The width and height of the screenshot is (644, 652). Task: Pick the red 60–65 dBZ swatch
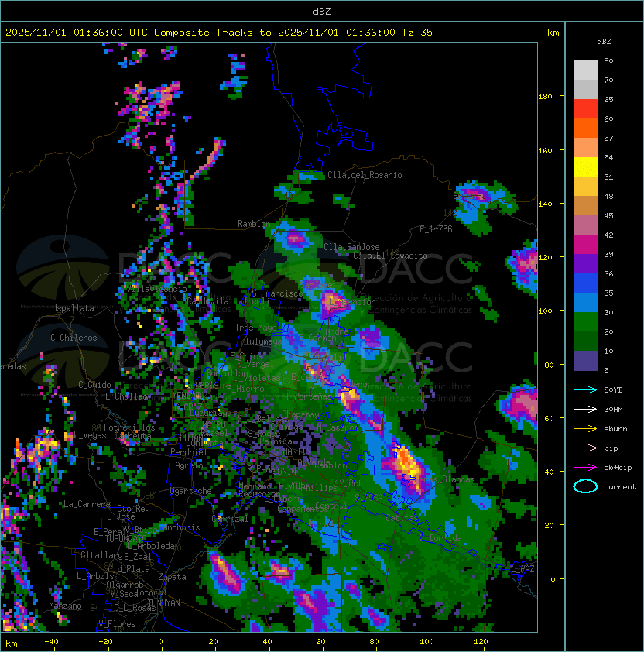(x=585, y=109)
